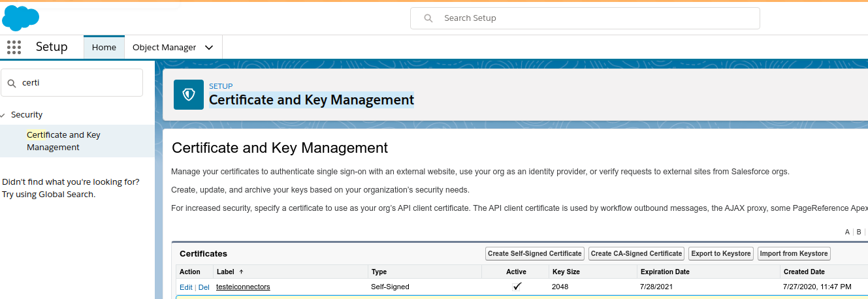Screen dimensions: 868x299
Task: Open the testeiconnectors certificate link
Action: click(243, 287)
